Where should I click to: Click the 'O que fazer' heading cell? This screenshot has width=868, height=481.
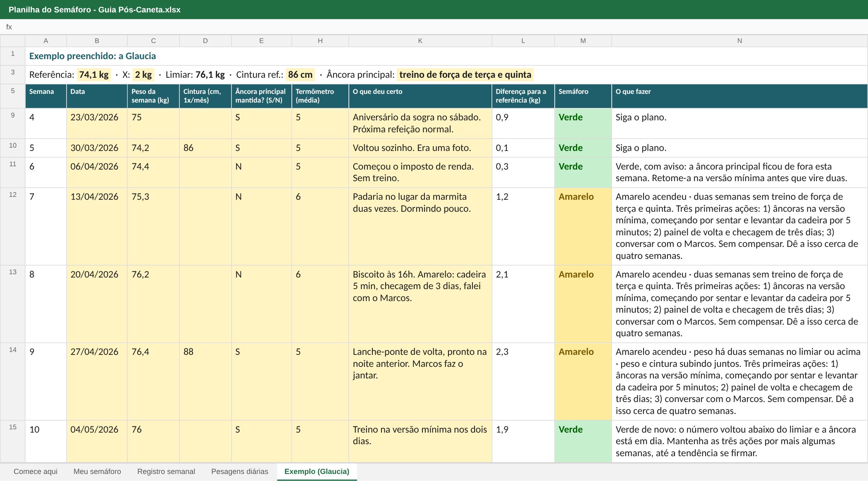coord(739,96)
